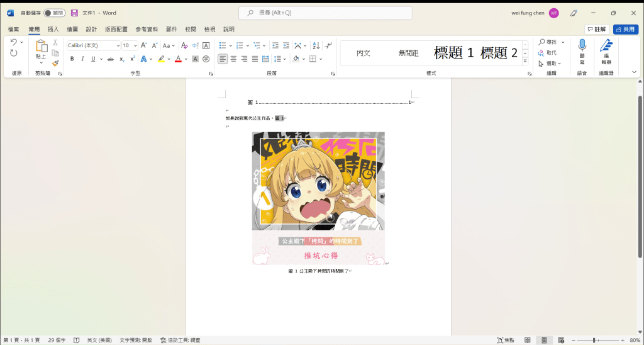
Task: Show or hide paragraph marks
Action: click(x=328, y=45)
